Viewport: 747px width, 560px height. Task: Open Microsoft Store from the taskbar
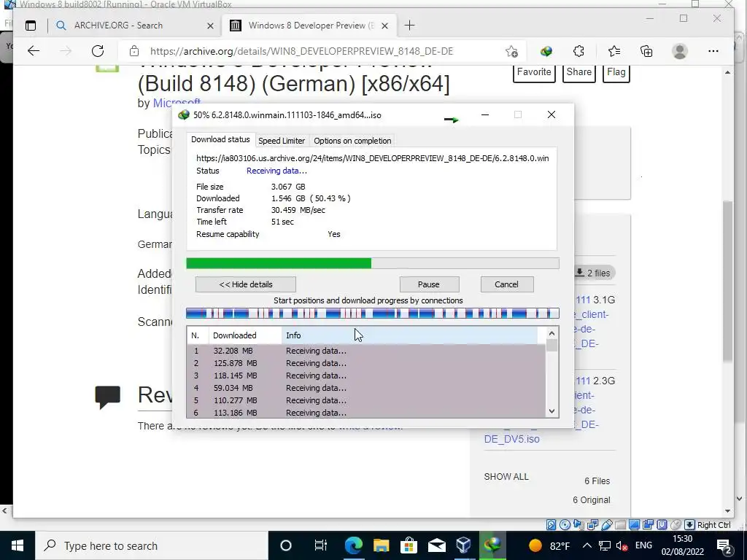[409, 545]
